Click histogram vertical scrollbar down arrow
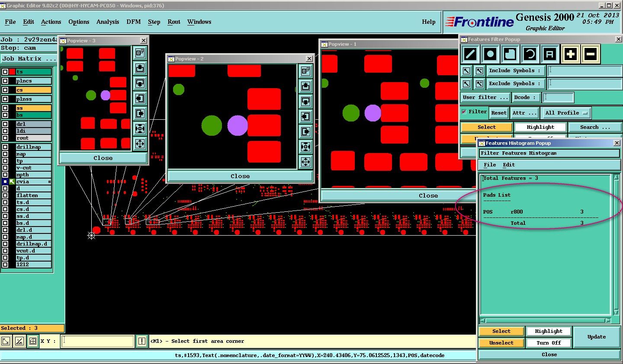Screen dimensions: 623x364 tap(617, 312)
